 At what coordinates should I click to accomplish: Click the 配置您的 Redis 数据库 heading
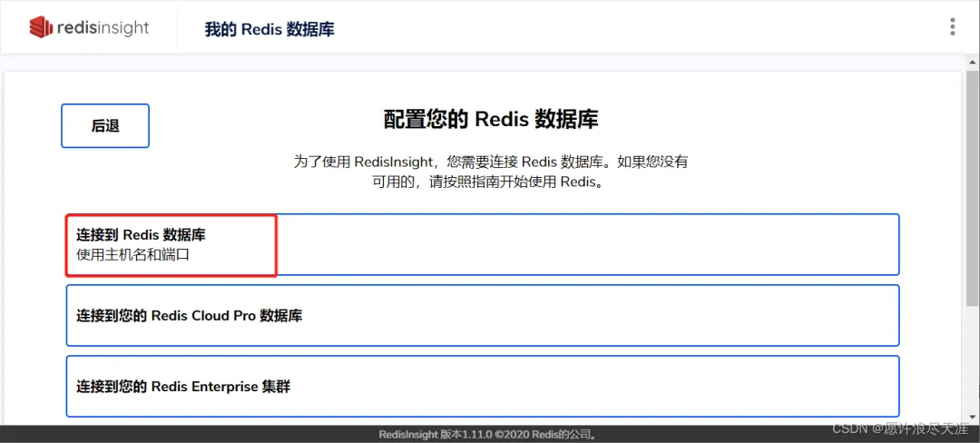coord(491,119)
